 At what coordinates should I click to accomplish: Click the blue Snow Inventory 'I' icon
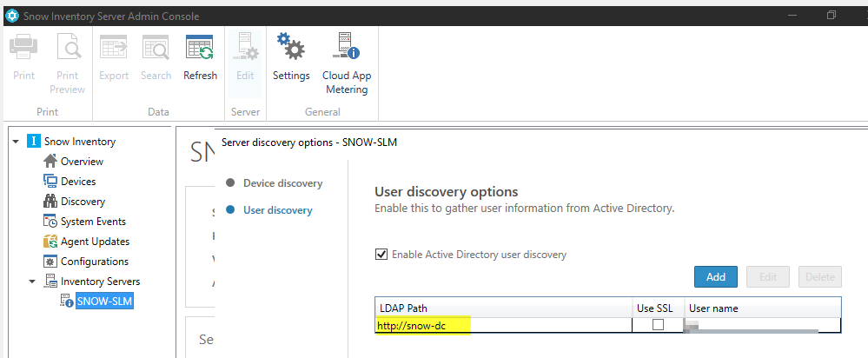point(33,142)
